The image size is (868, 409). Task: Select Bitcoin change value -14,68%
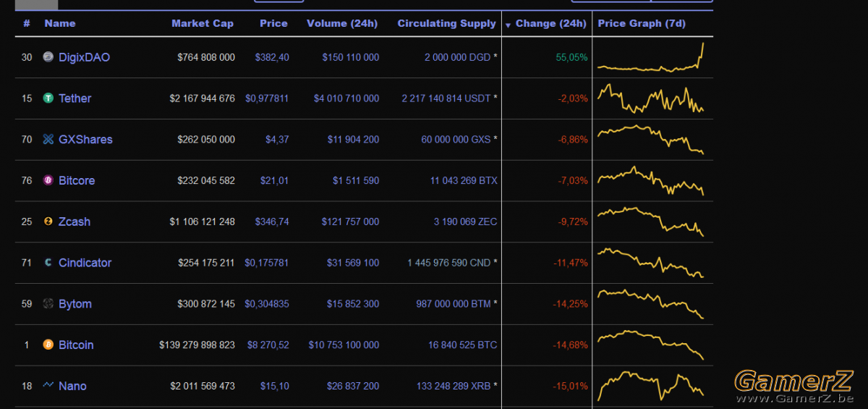tap(571, 345)
